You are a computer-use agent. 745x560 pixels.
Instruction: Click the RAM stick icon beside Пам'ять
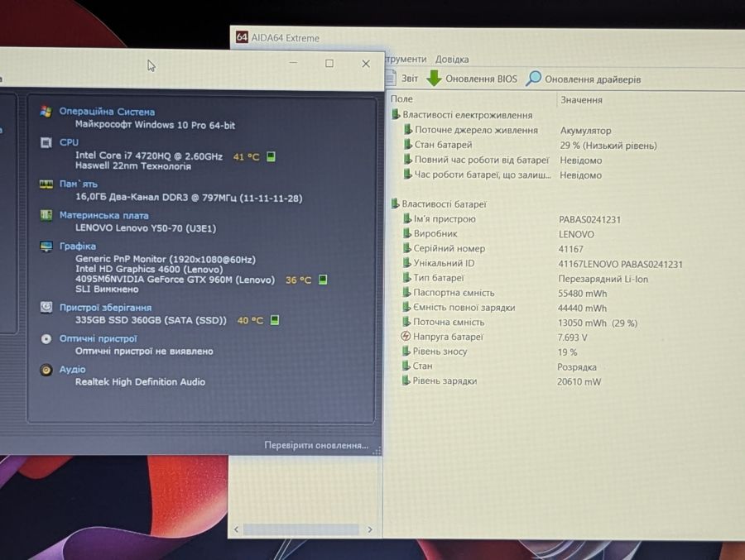(x=46, y=184)
